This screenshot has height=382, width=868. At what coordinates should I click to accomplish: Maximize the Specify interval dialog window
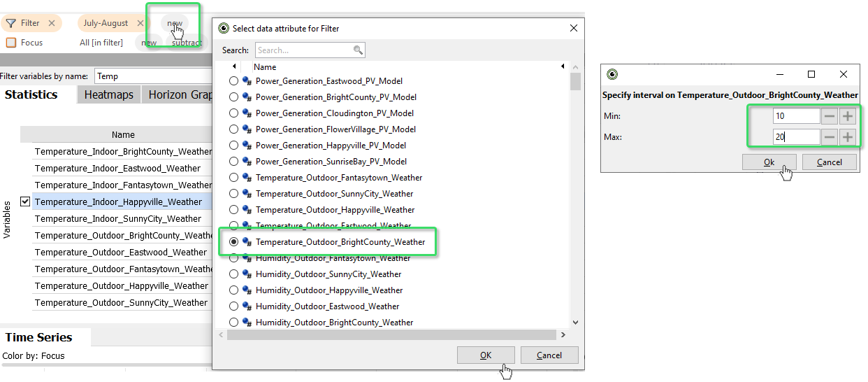click(x=811, y=74)
